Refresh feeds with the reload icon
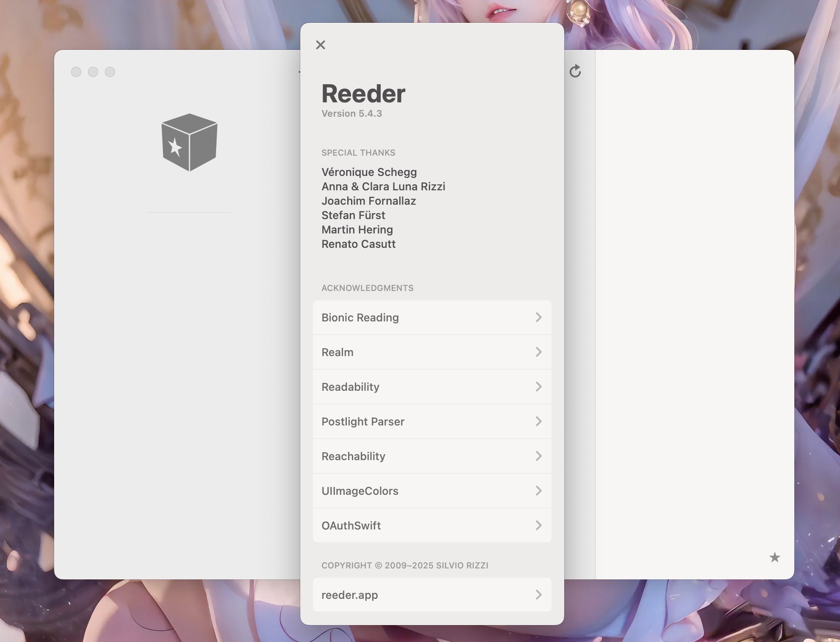Screen dimensions: 840x642 [575, 71]
